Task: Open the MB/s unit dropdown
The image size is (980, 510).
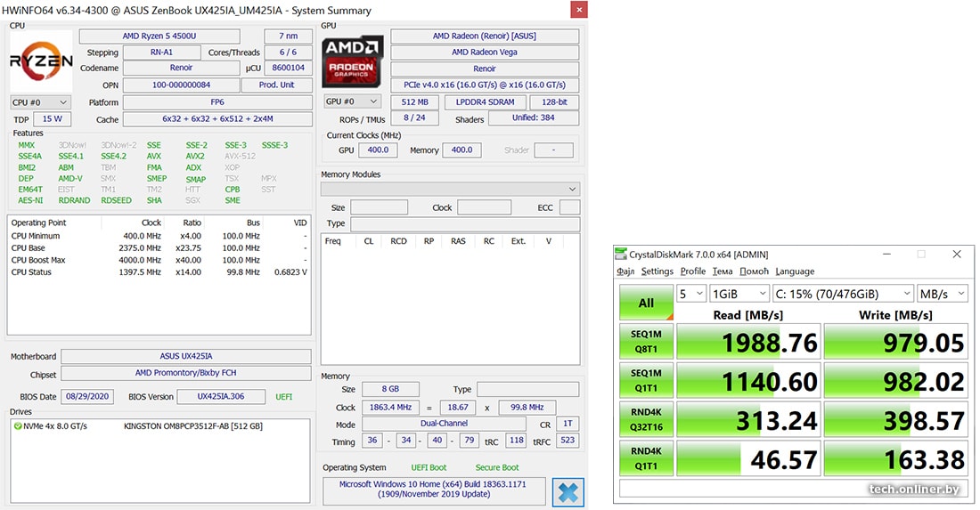Action: pyautogui.click(x=943, y=294)
